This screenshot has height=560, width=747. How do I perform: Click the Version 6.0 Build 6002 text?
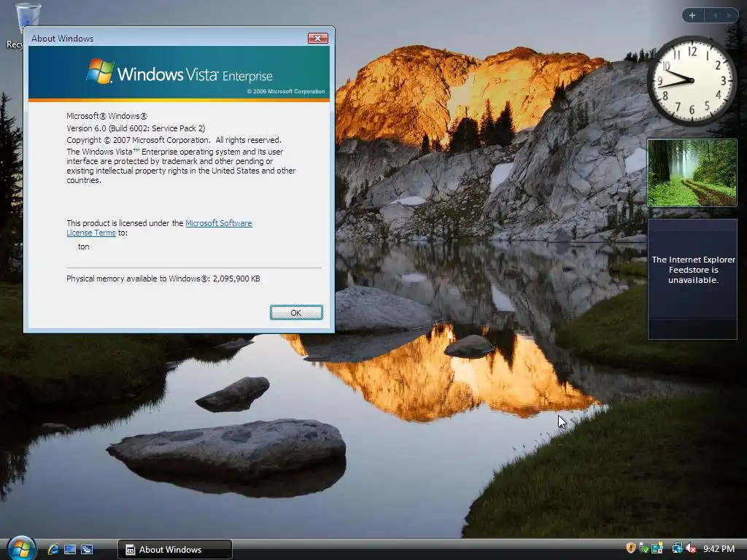pyautogui.click(x=136, y=128)
